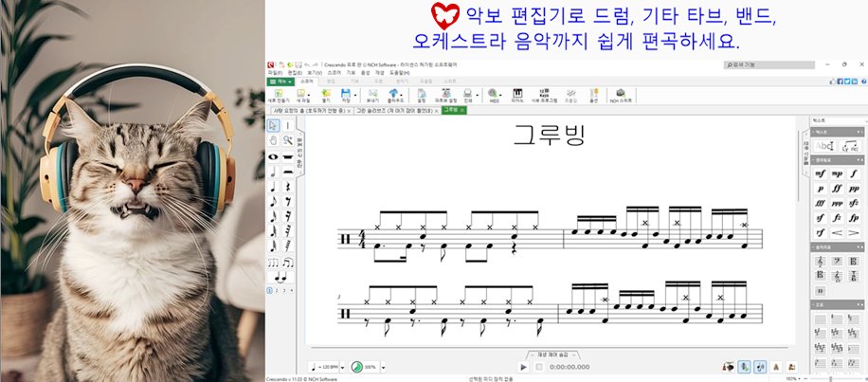Collapse the playback controls panel
The height and width of the screenshot is (382, 868).
point(552,355)
